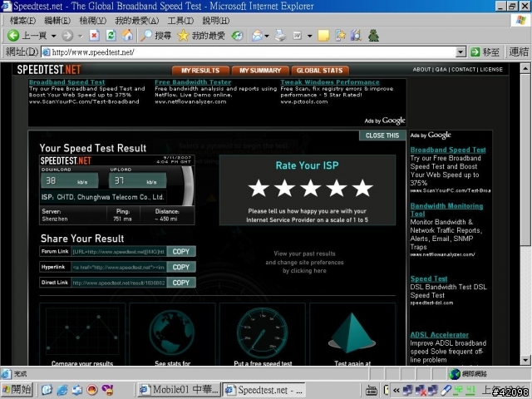The height and width of the screenshot is (399, 532).
Task: Open the 我的最愛(A) Favorites menu
Action: pyautogui.click(x=136, y=21)
